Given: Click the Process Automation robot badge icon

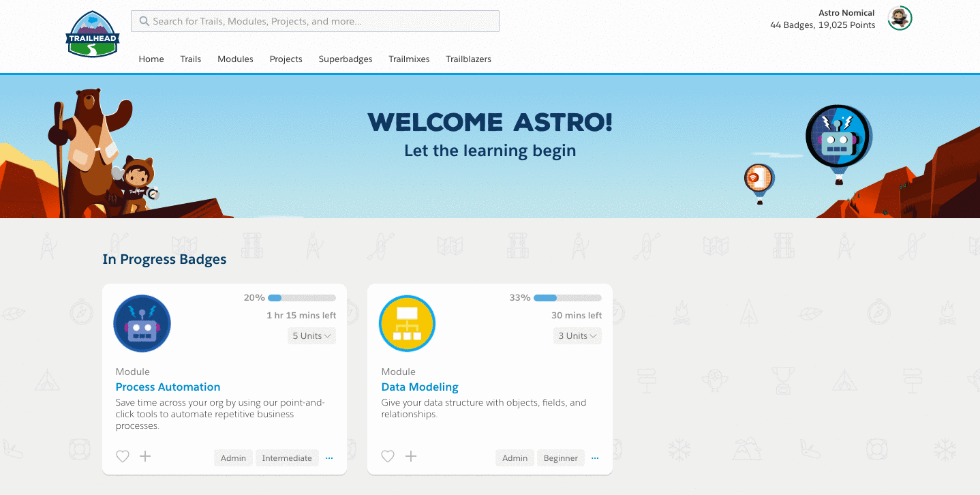Looking at the screenshot, I should (142, 324).
